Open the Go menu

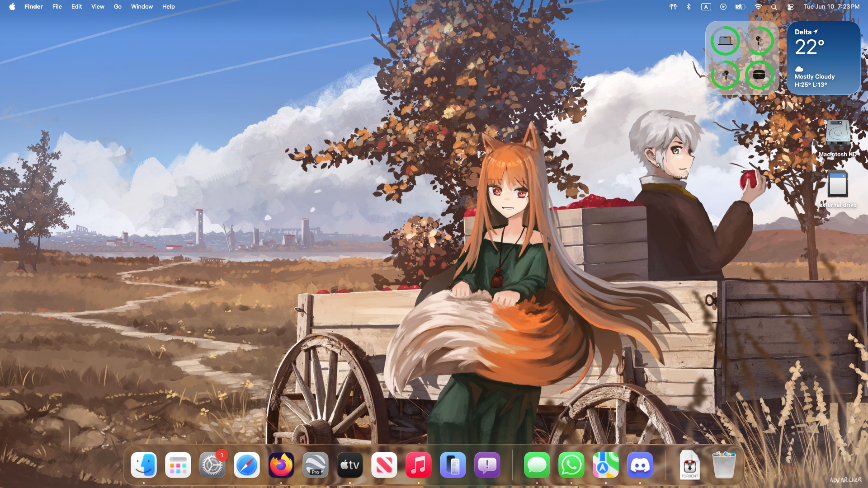(x=118, y=7)
